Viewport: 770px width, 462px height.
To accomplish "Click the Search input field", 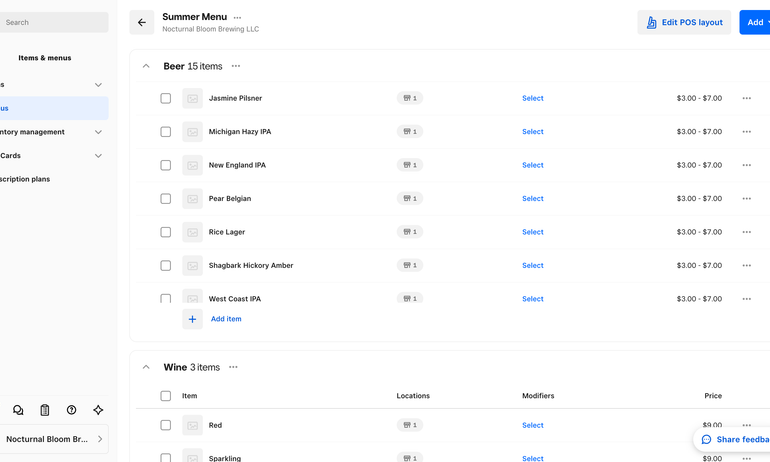I will tap(54, 22).
